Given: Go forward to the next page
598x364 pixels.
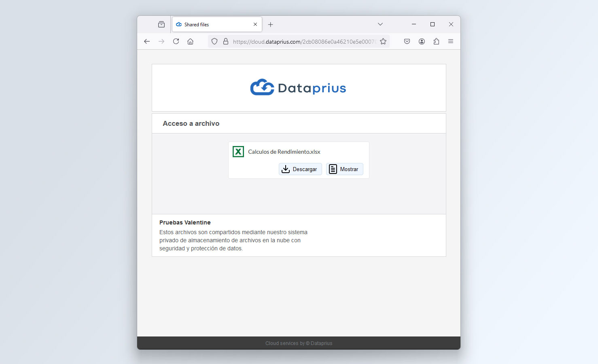Looking at the screenshot, I should coord(161,41).
